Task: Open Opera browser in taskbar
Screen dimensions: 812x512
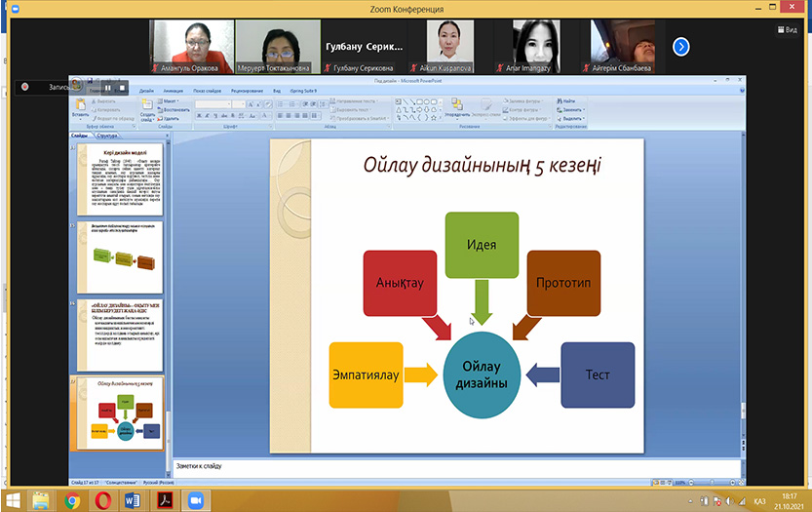Action: point(102,500)
